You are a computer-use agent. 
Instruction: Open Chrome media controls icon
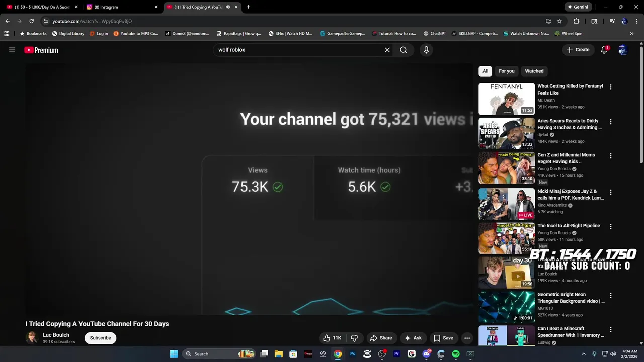(612, 21)
